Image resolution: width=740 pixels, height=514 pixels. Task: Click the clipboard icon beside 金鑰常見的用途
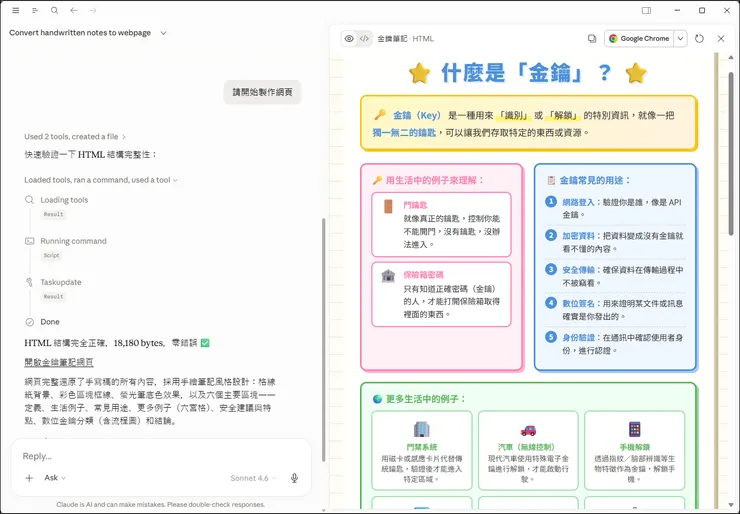coord(551,180)
